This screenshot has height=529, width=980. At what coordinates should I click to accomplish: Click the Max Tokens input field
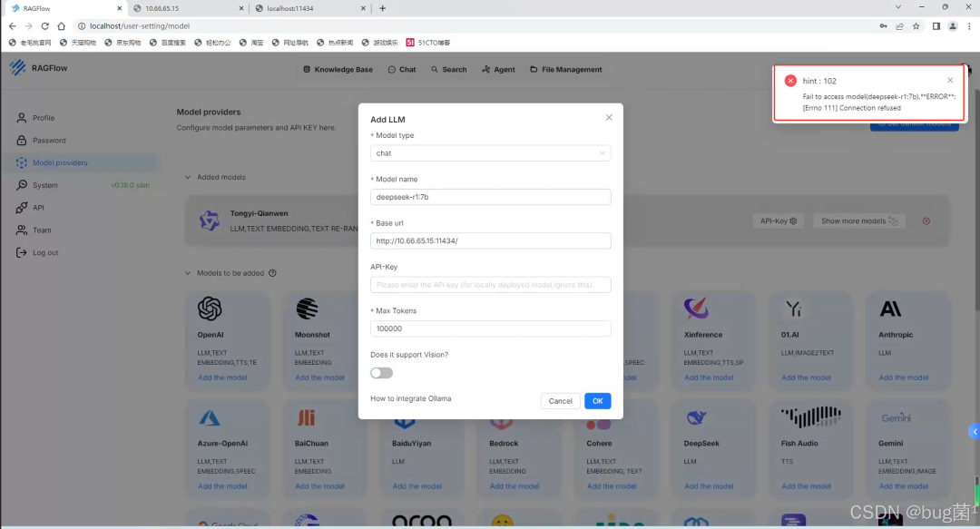pyautogui.click(x=491, y=328)
